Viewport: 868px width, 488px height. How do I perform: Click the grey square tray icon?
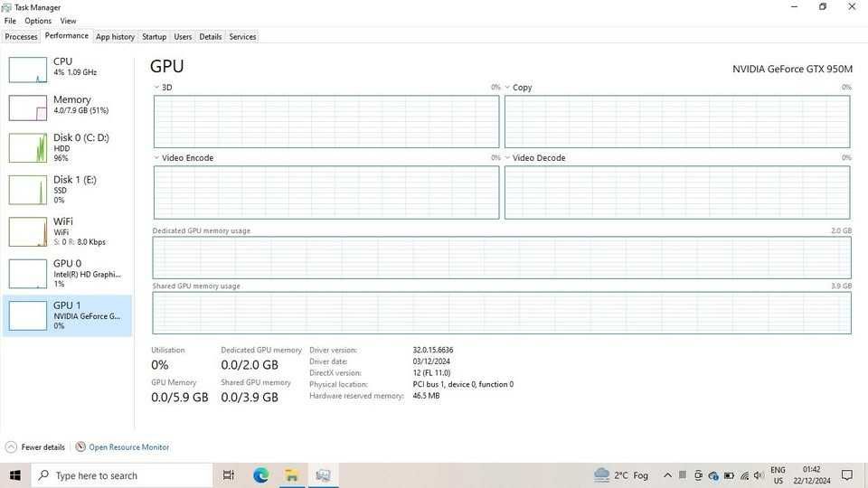coord(683,474)
